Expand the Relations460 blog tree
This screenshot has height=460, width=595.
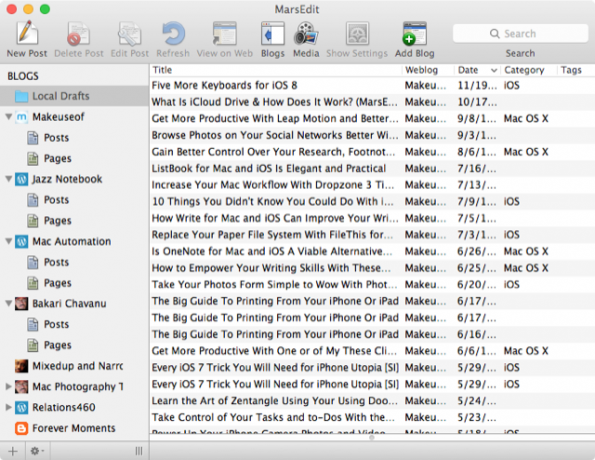coord(8,407)
